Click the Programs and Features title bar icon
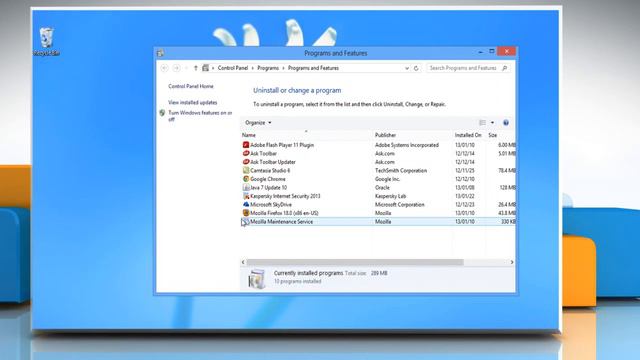Screen dimensions: 640x360 tap(160, 53)
